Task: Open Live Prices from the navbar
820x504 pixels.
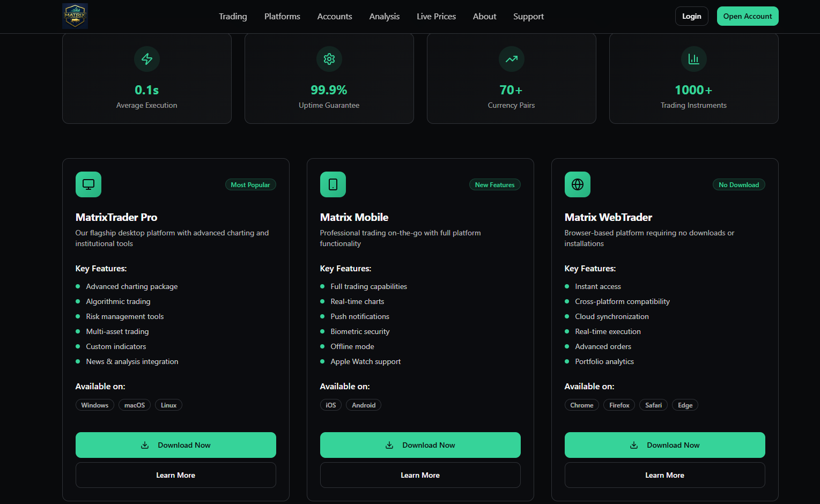Action: pyautogui.click(x=436, y=17)
